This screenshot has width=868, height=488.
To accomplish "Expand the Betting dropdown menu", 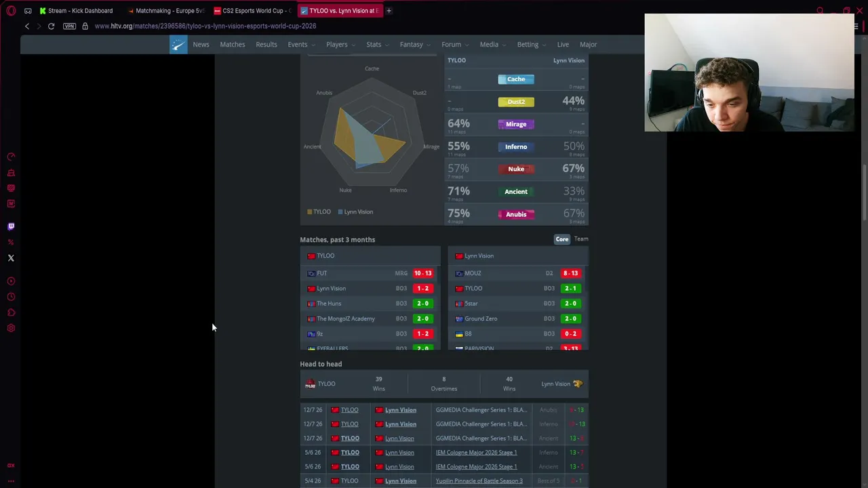I will pyautogui.click(x=532, y=45).
